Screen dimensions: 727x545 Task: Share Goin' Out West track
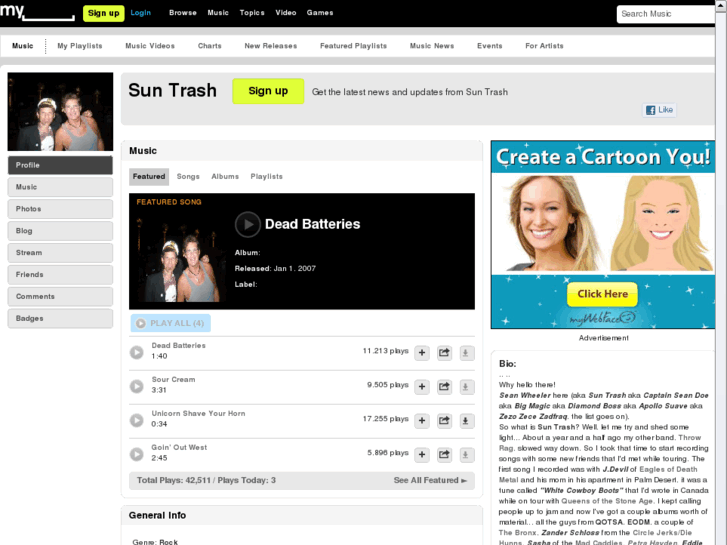(x=444, y=455)
